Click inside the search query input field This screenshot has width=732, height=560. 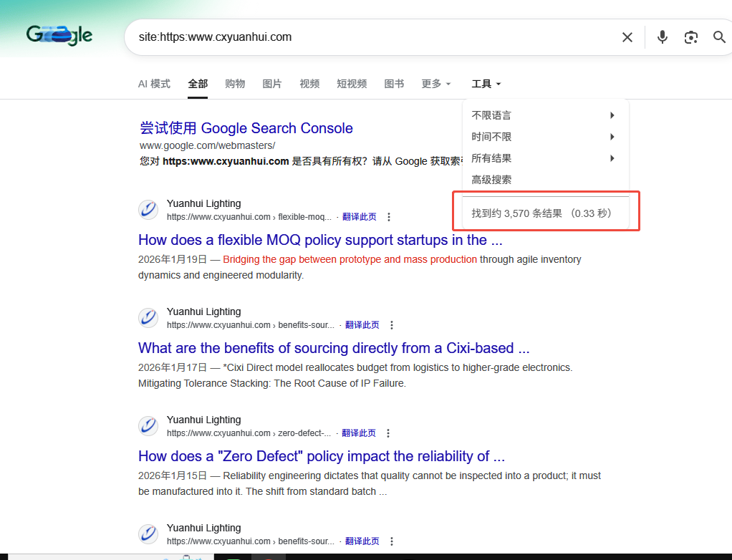(372, 37)
